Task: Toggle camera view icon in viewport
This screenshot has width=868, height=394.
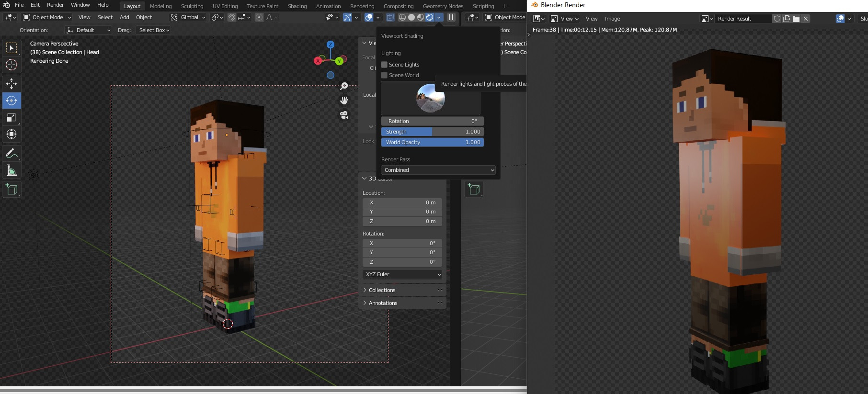Action: 344,115
